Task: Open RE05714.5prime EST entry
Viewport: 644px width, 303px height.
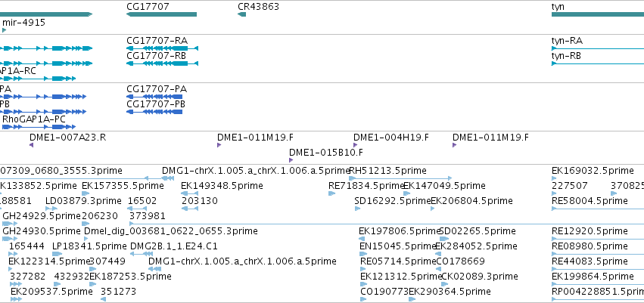Action: tap(398, 261)
